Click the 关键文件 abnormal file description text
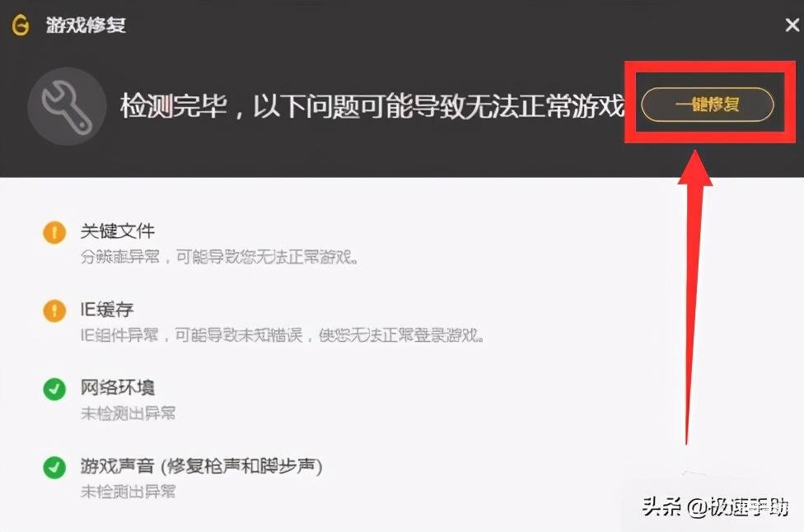Viewport: 804px width, 532px height. pos(219,257)
